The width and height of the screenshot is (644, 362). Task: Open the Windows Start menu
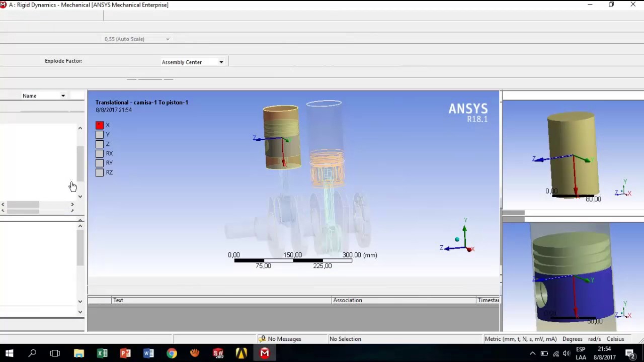pos(9,353)
